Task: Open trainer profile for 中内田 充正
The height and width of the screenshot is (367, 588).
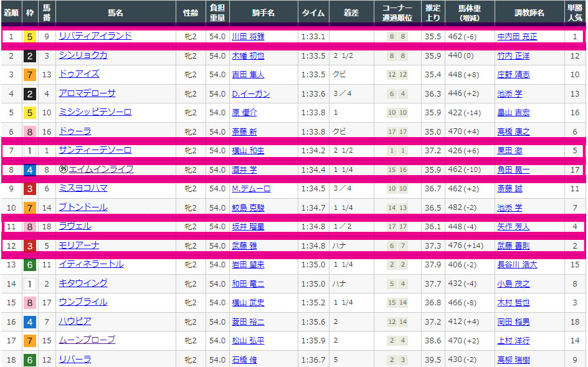Action: pos(516,37)
